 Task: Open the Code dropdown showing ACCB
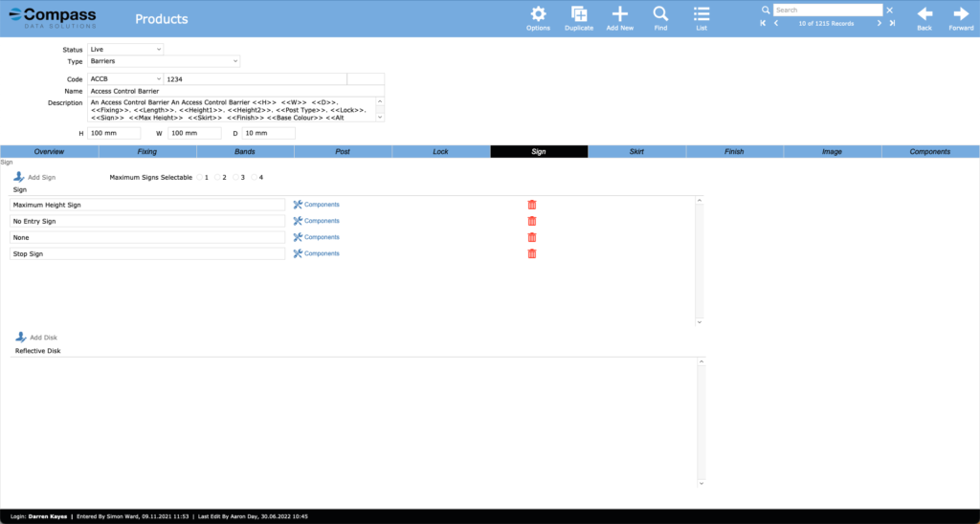click(x=125, y=78)
